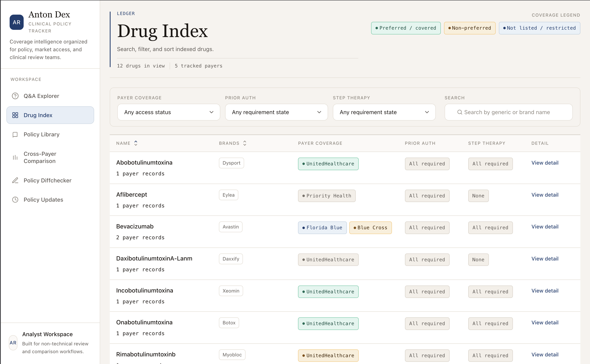Click the Drug Index grid icon
The width and height of the screenshot is (590, 364).
pyautogui.click(x=15, y=115)
